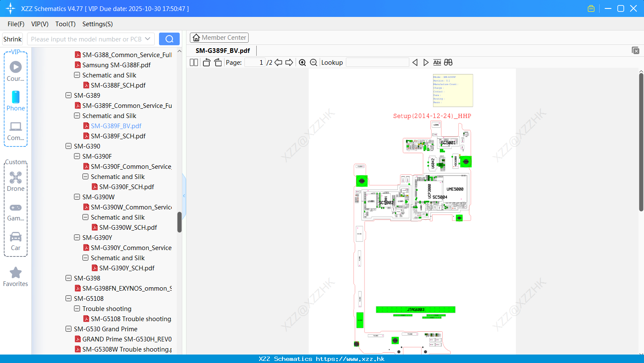Click the Shrink button
The height and width of the screenshot is (363, 644).
(x=13, y=39)
